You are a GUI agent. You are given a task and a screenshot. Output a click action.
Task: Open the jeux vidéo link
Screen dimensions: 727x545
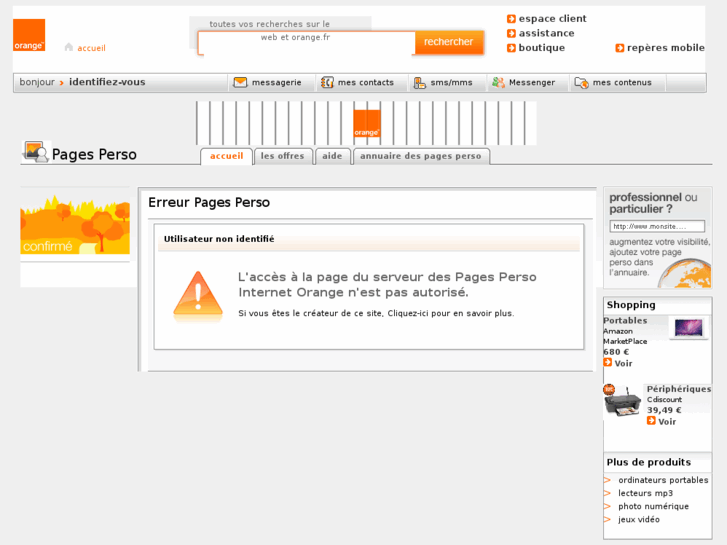[x=638, y=519]
